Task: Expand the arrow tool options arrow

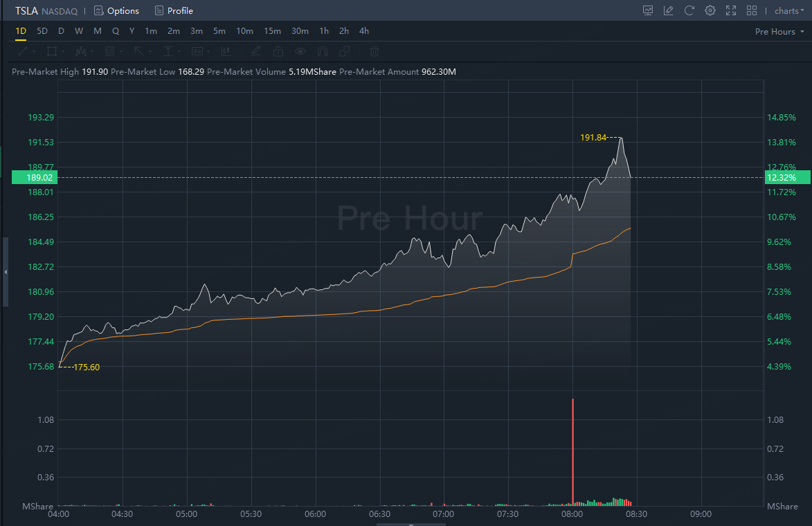Action: point(150,52)
